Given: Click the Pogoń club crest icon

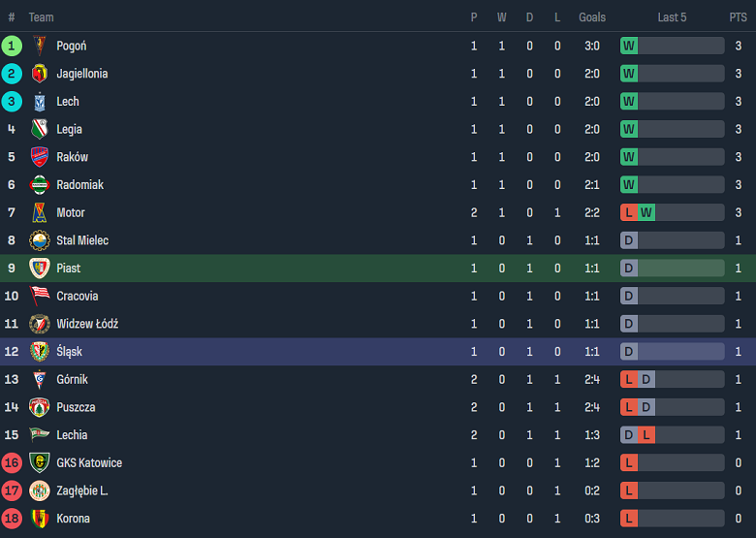Looking at the screenshot, I should click(40, 46).
